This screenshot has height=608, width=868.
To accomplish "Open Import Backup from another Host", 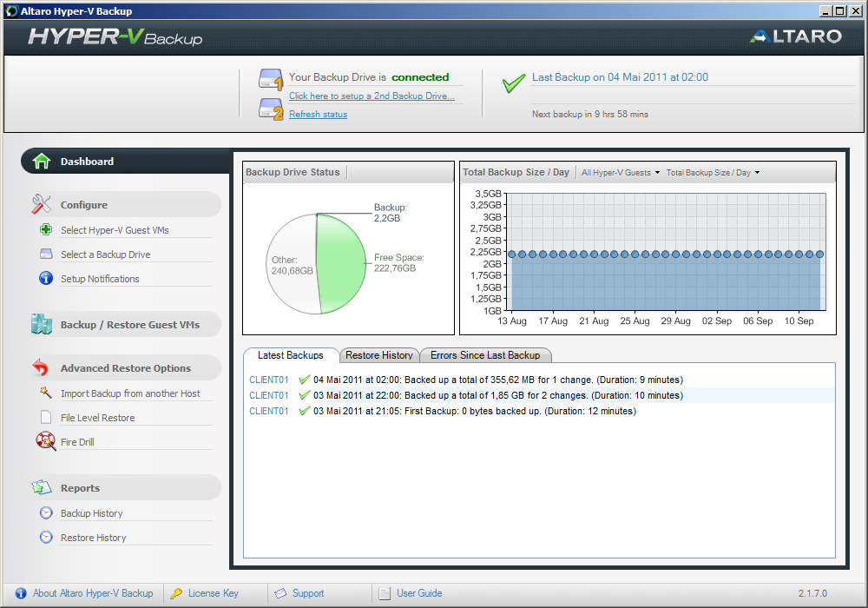I will (x=131, y=393).
